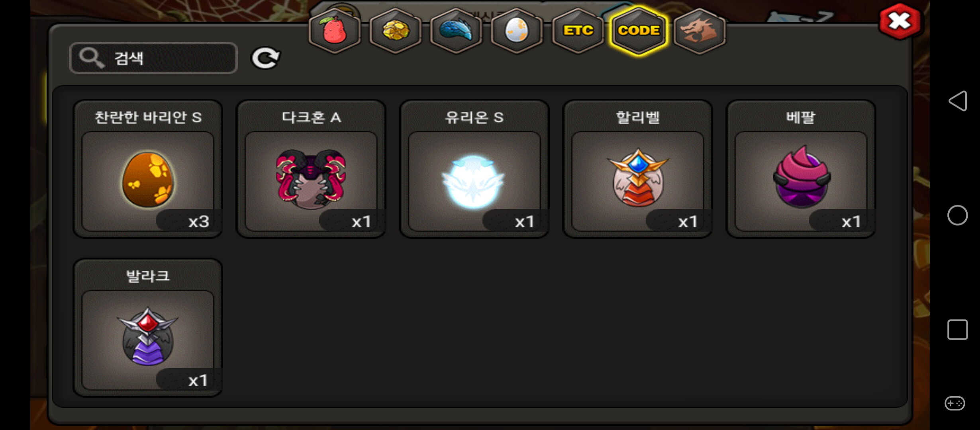
Task: Focus the 검색 search field
Action: [153, 58]
